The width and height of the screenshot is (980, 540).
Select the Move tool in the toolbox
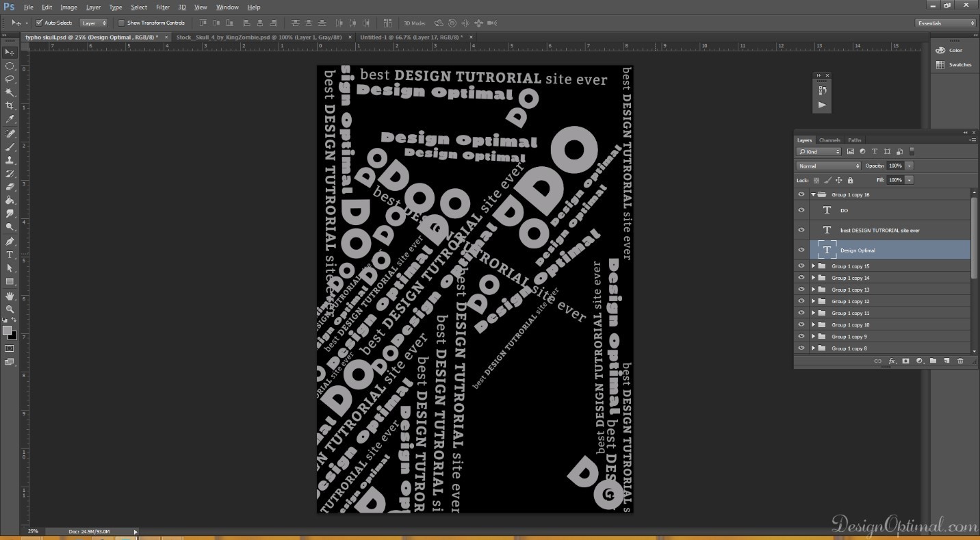[10, 52]
